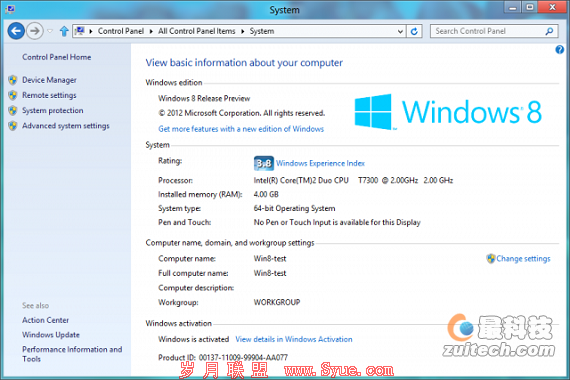Click the shield icon beside Change settings
Screen dimensions: 570x380
(x=491, y=259)
